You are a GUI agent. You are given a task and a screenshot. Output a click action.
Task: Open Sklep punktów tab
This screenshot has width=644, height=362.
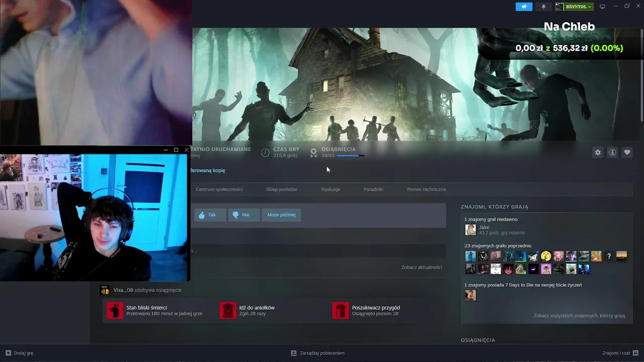pyautogui.click(x=282, y=190)
